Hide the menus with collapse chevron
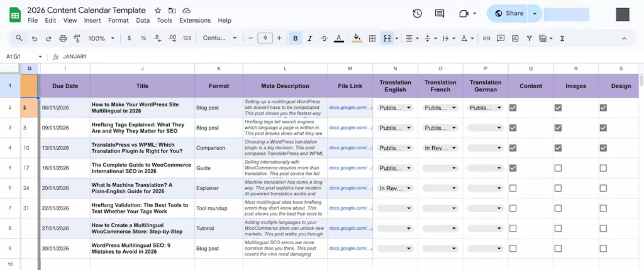 click(625, 38)
